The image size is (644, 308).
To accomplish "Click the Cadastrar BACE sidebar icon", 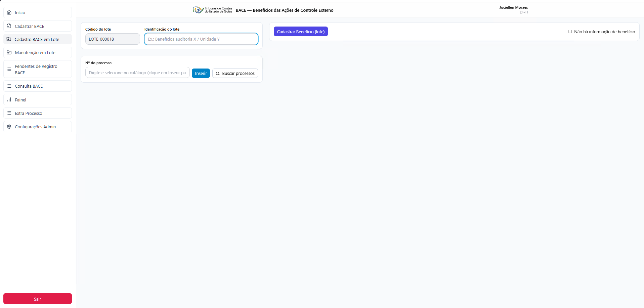I will point(9,26).
